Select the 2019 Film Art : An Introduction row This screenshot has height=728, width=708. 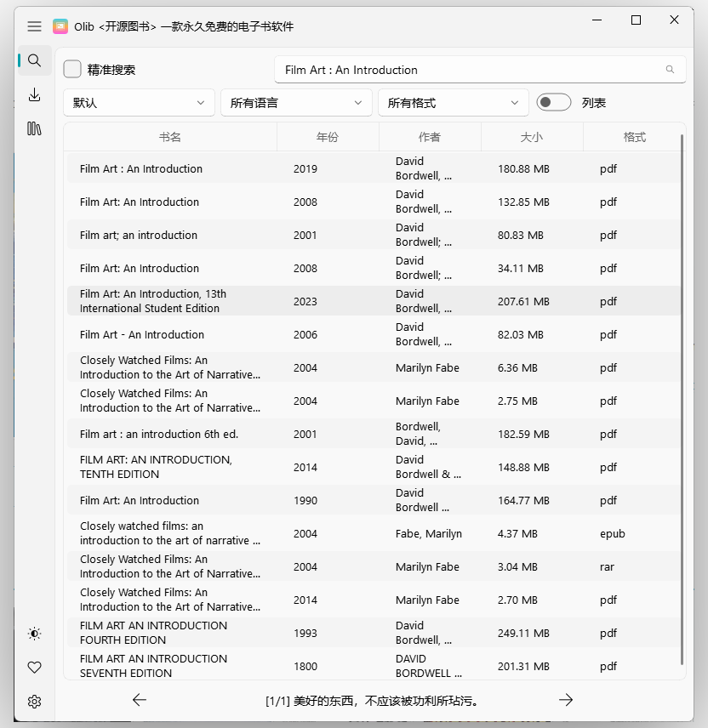coord(374,168)
